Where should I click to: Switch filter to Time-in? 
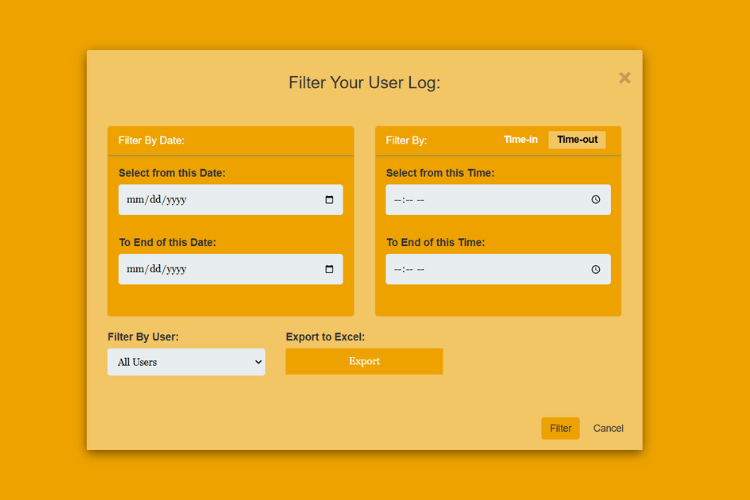[521, 140]
